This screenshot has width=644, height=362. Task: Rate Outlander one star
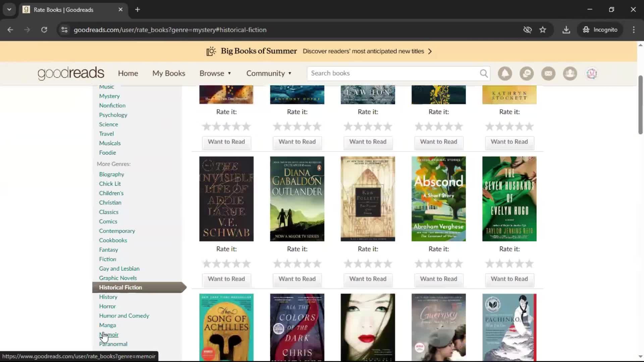click(277, 264)
